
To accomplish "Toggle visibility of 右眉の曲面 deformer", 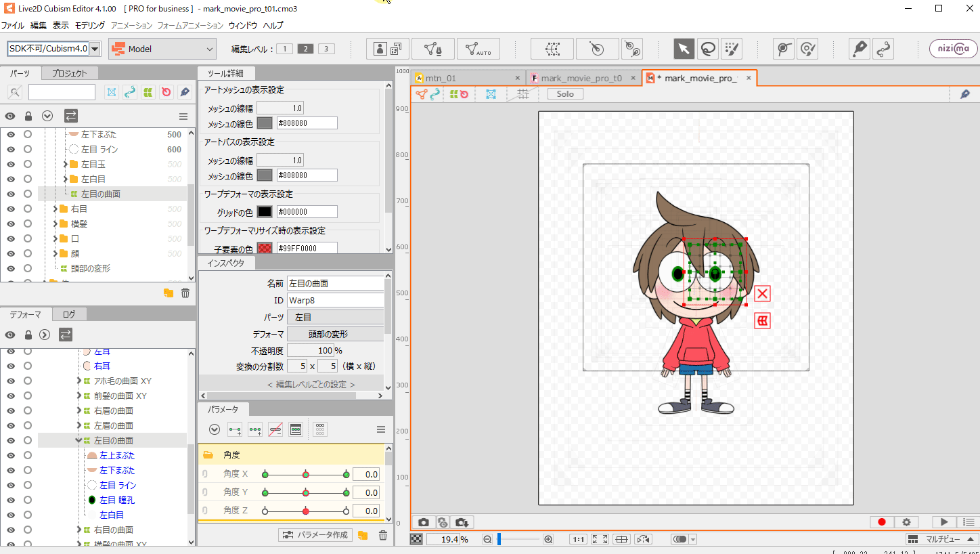I will tap(11, 410).
